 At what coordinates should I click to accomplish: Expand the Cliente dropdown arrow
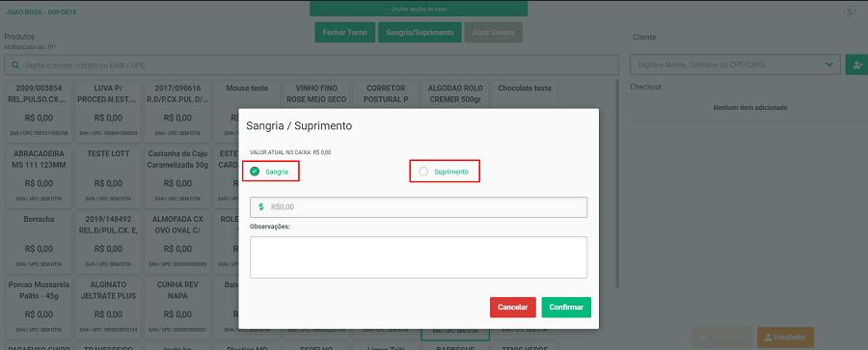(x=829, y=65)
